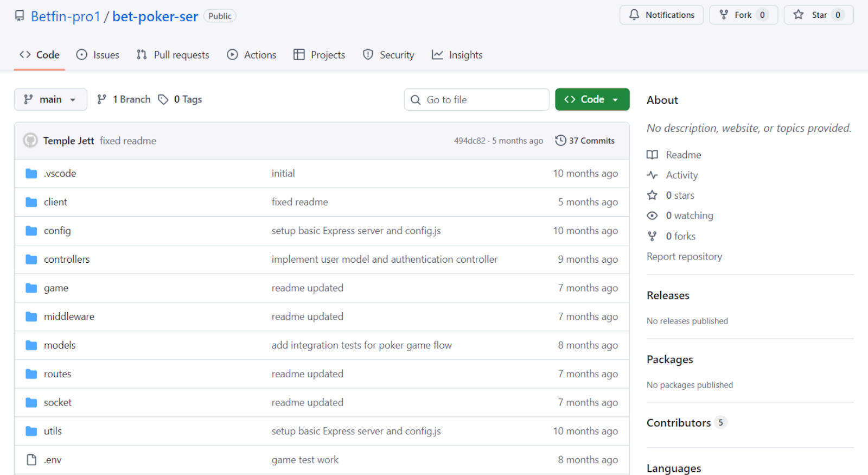Click the book icon beside Readme
This screenshot has height=475, width=868.
652,155
